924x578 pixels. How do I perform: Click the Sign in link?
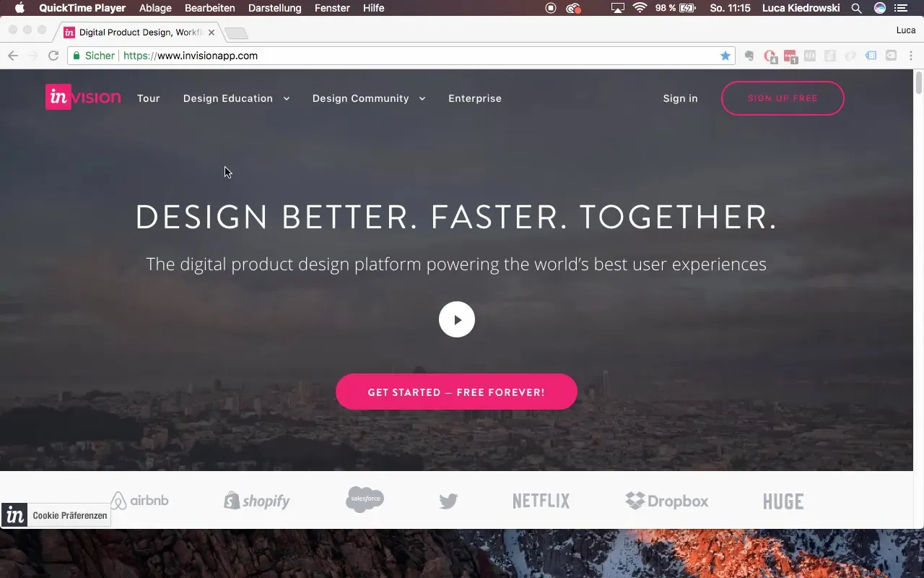point(681,98)
